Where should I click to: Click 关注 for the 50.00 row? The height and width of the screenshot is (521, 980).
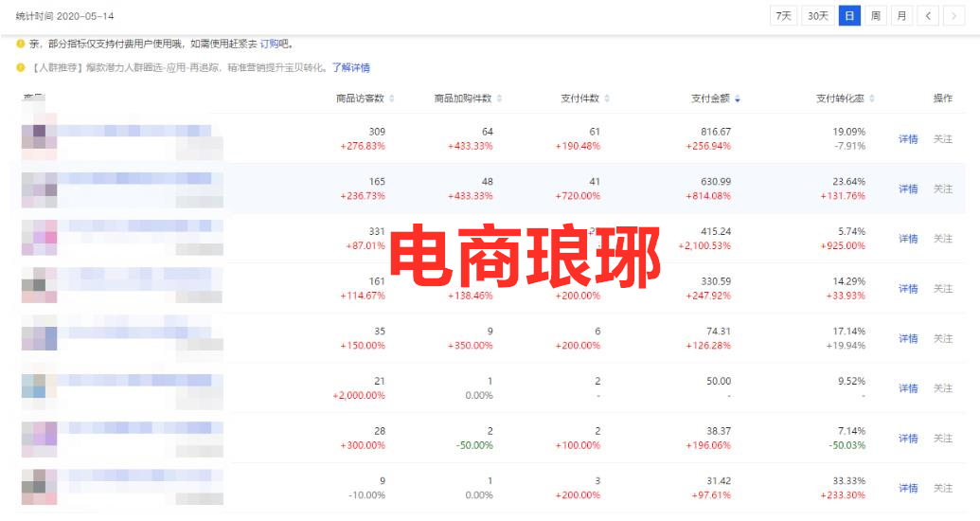pos(942,388)
